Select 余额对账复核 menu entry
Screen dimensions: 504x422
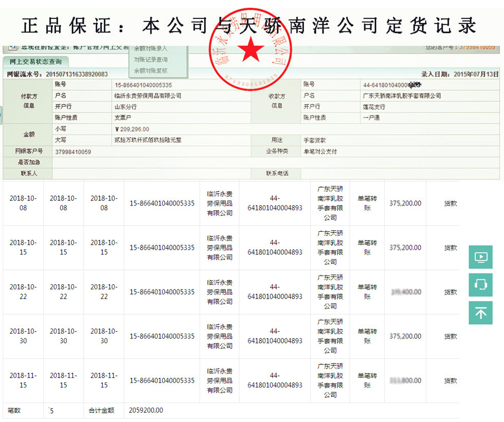coord(150,70)
